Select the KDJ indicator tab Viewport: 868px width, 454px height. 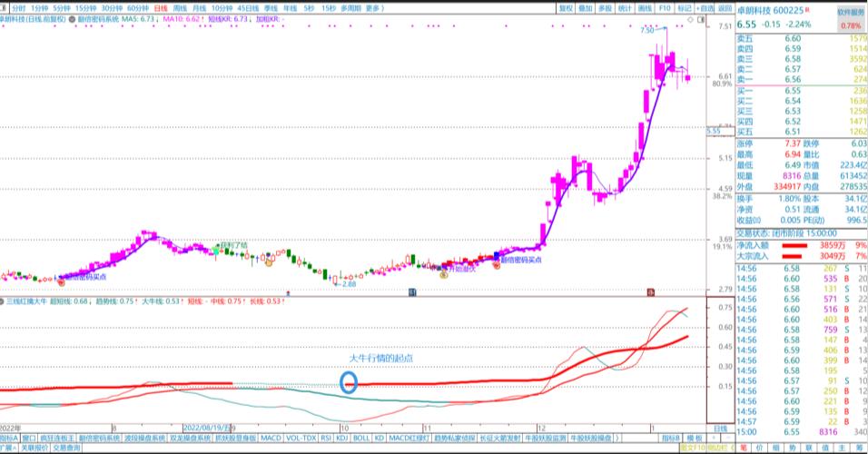(342, 438)
